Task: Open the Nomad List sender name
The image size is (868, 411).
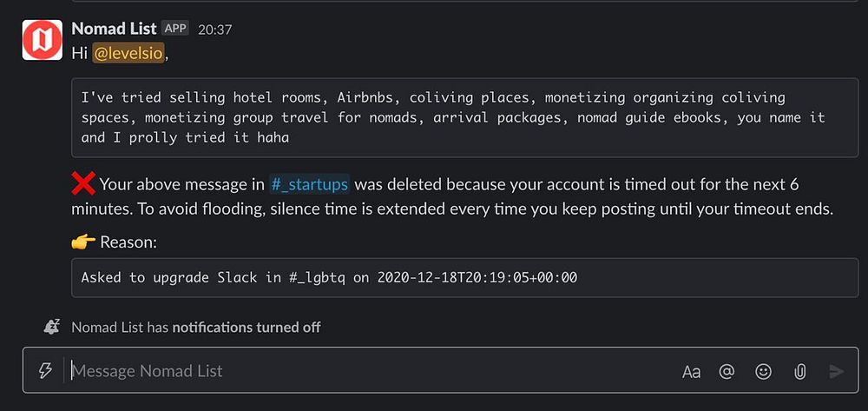Action: (114, 29)
